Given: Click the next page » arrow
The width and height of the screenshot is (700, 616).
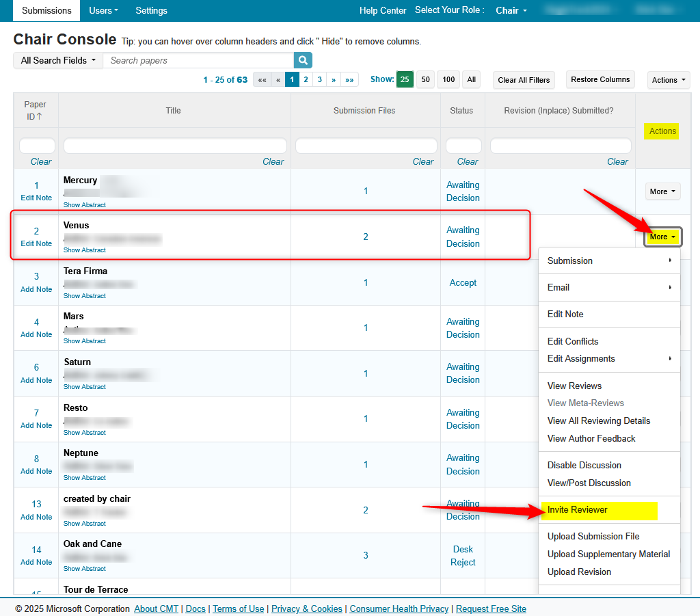Looking at the screenshot, I should (334, 80).
